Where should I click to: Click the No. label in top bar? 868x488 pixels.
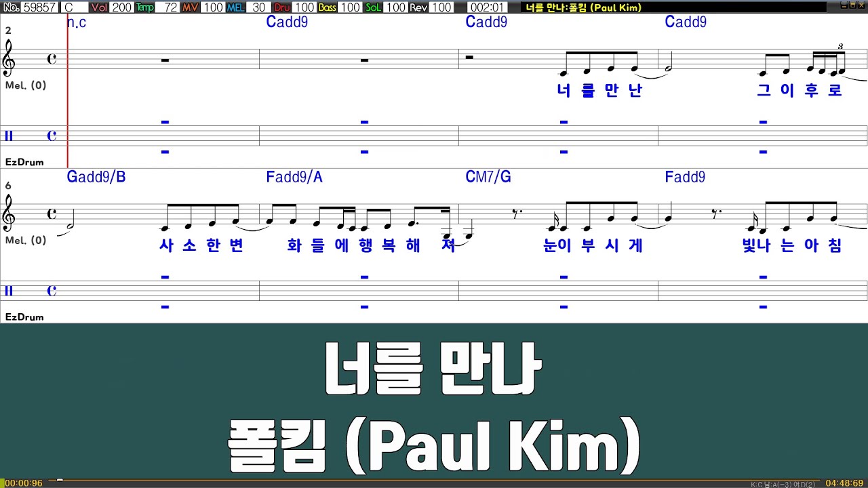click(11, 7)
